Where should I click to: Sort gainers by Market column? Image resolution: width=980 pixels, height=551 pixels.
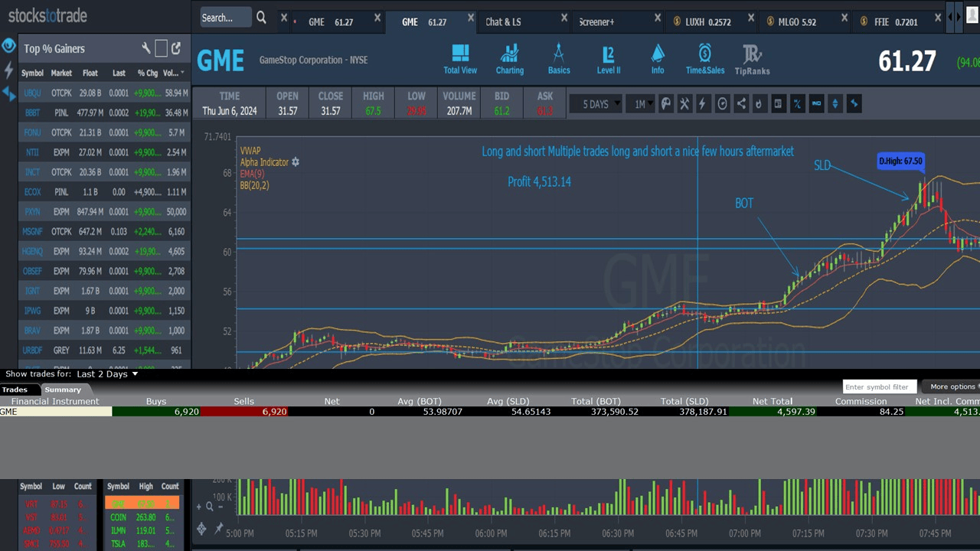(x=61, y=73)
